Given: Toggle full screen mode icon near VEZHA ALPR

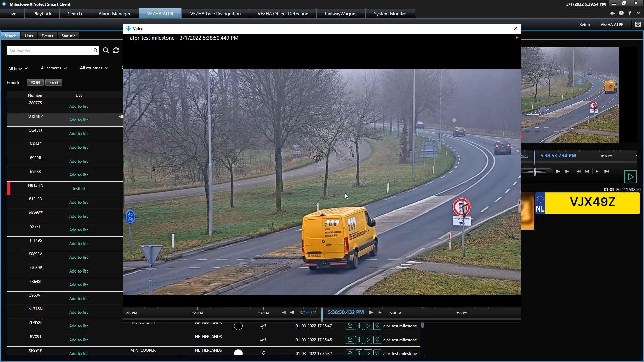Looking at the screenshot, I should pyautogui.click(x=638, y=24).
